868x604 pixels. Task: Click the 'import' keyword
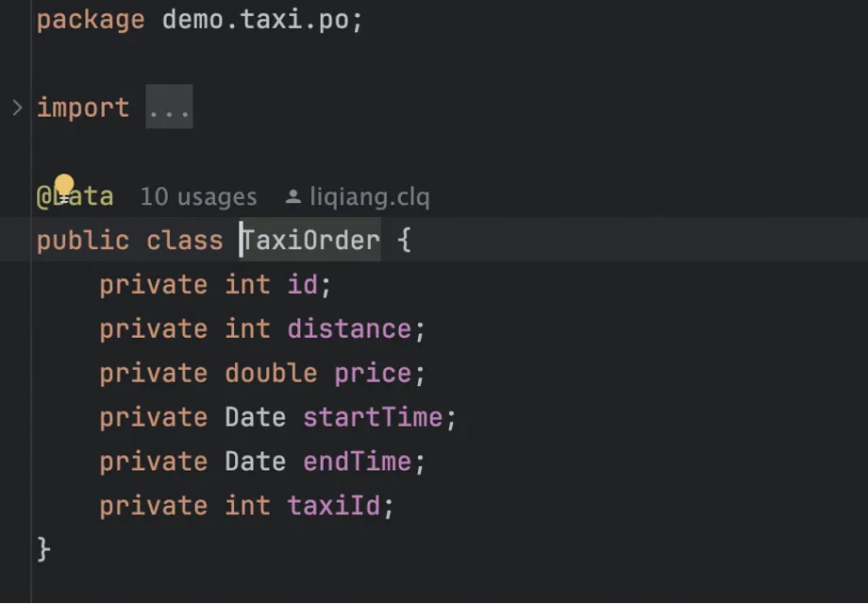coord(83,108)
